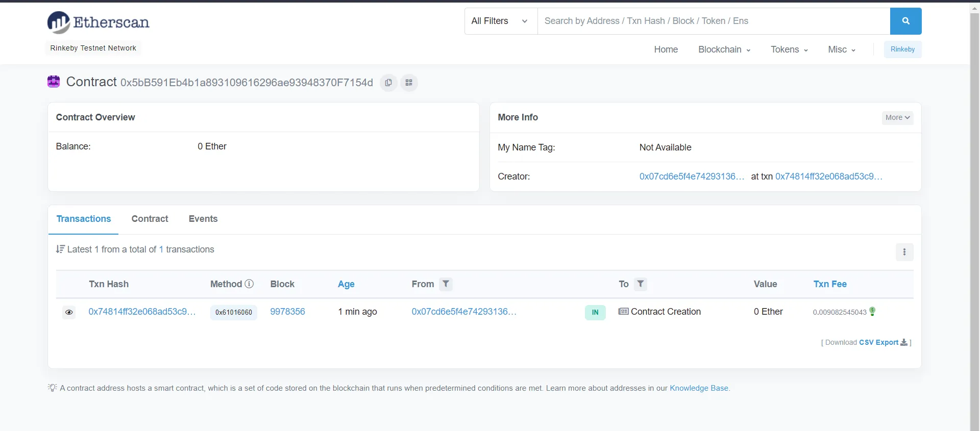
Task: Open the All Filters dropdown
Action: (x=501, y=21)
